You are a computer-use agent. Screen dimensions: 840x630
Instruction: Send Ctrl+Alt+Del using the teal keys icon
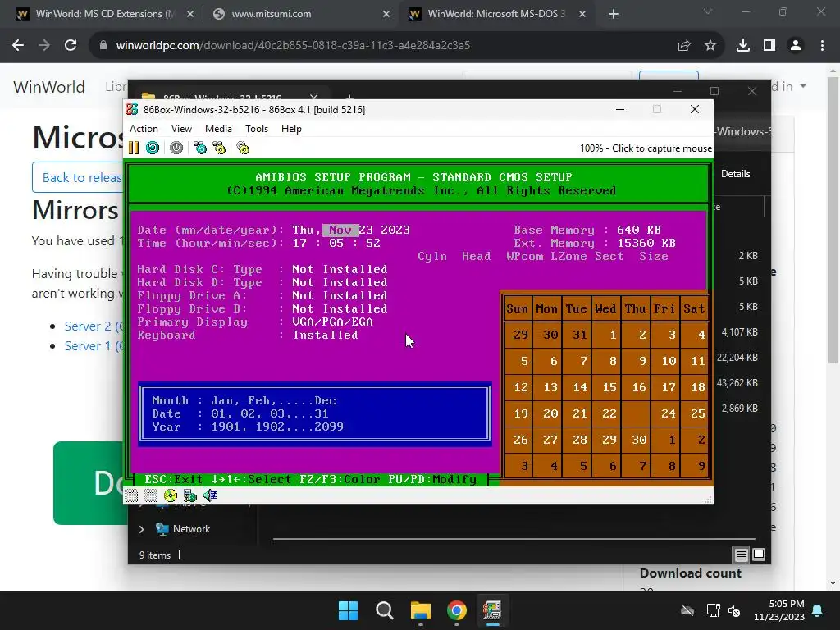point(200,148)
